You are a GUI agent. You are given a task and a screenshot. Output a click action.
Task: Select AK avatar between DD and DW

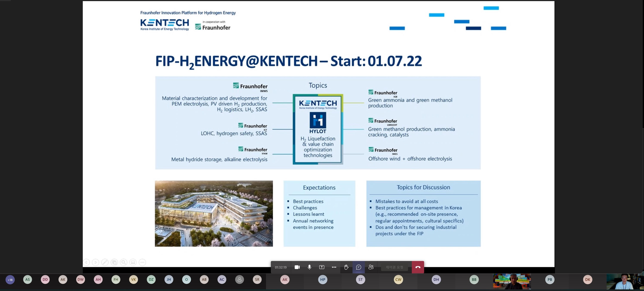point(63,280)
